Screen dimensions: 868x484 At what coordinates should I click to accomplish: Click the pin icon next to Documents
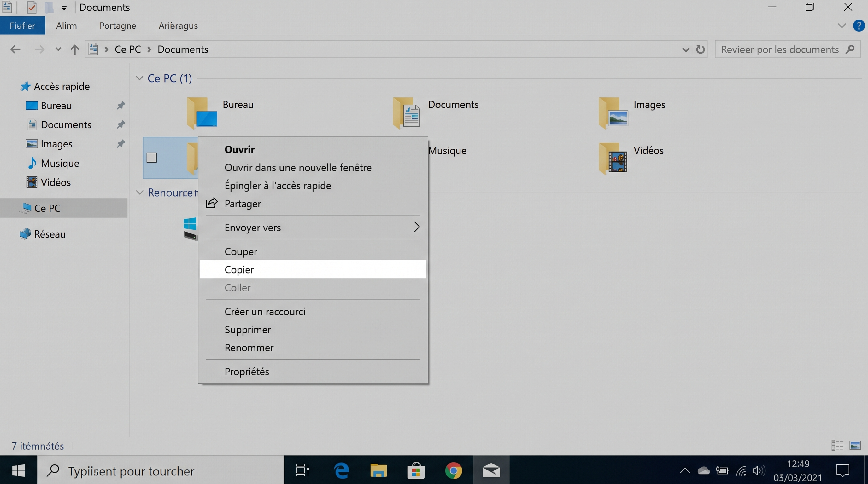(120, 124)
